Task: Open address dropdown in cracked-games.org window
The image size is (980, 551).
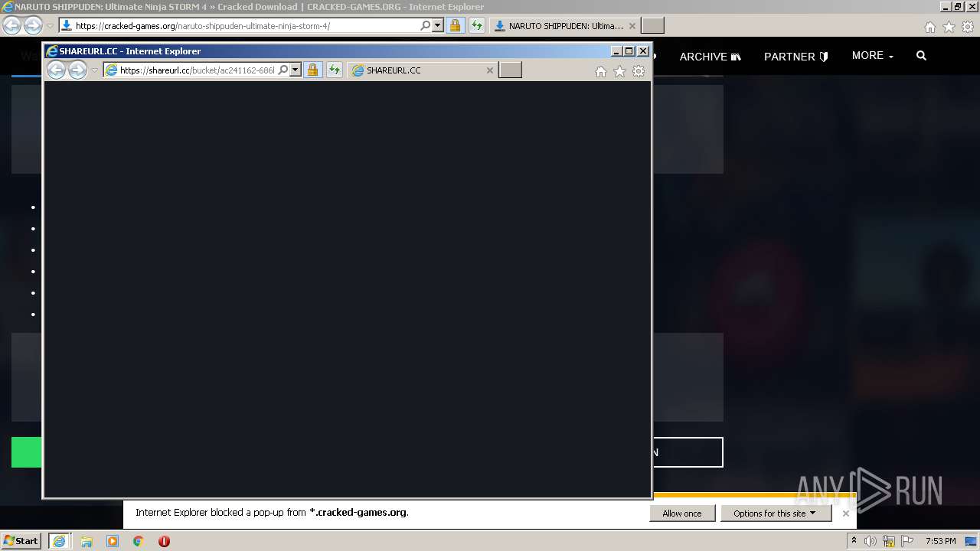Action: pos(438,26)
